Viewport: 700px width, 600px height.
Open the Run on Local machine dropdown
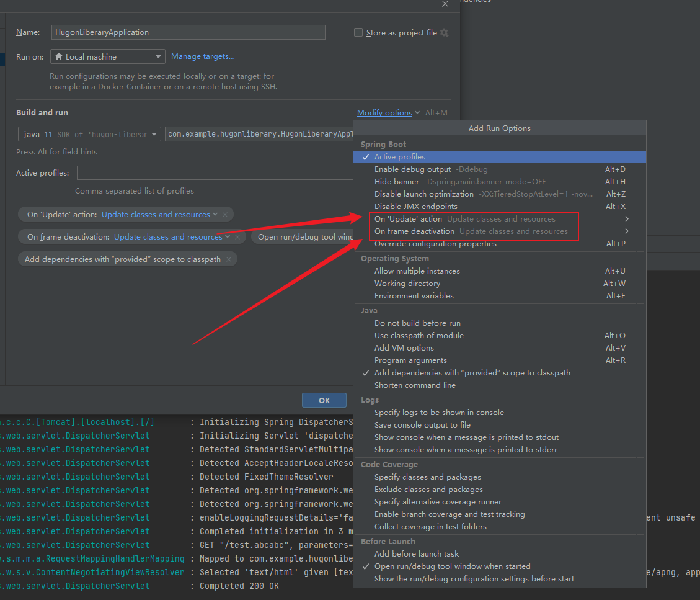[108, 56]
